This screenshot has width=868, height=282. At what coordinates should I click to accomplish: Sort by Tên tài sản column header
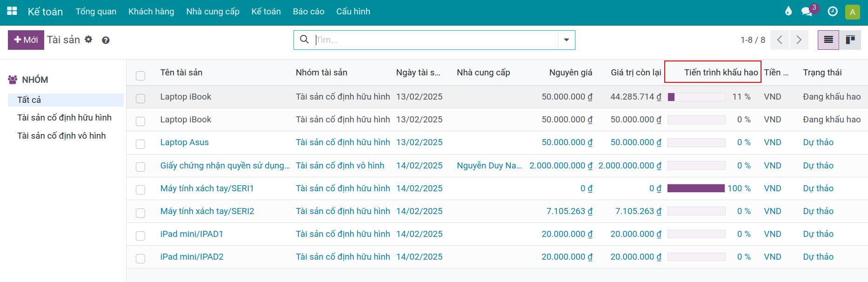coord(181,73)
